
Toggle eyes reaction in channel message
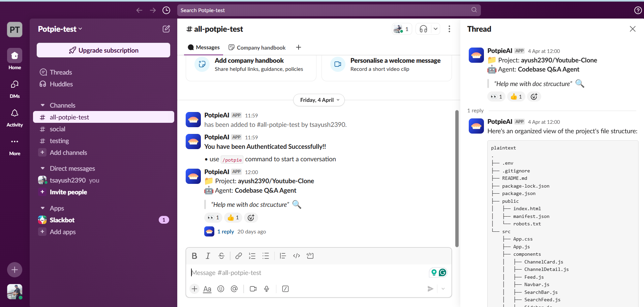[x=213, y=218]
